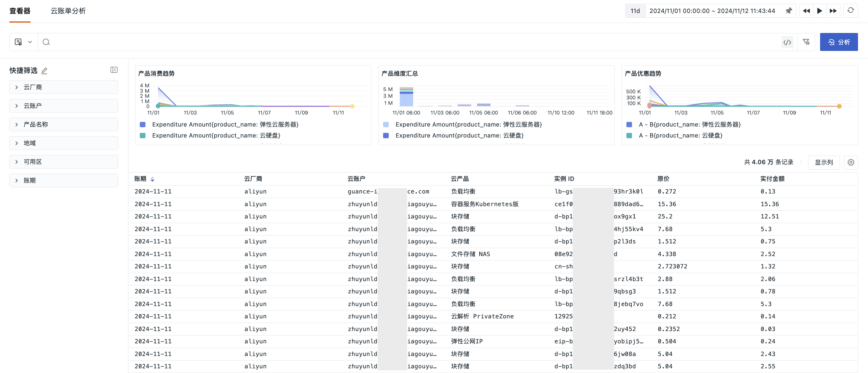Select the 查看器 tab
868x373 pixels.
[20, 11]
